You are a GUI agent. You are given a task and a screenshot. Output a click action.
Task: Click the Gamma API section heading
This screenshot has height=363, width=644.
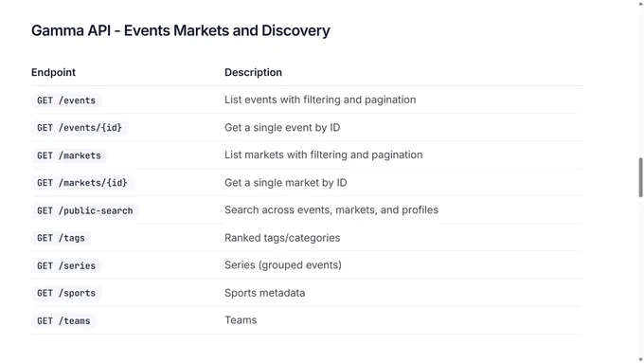point(181,30)
